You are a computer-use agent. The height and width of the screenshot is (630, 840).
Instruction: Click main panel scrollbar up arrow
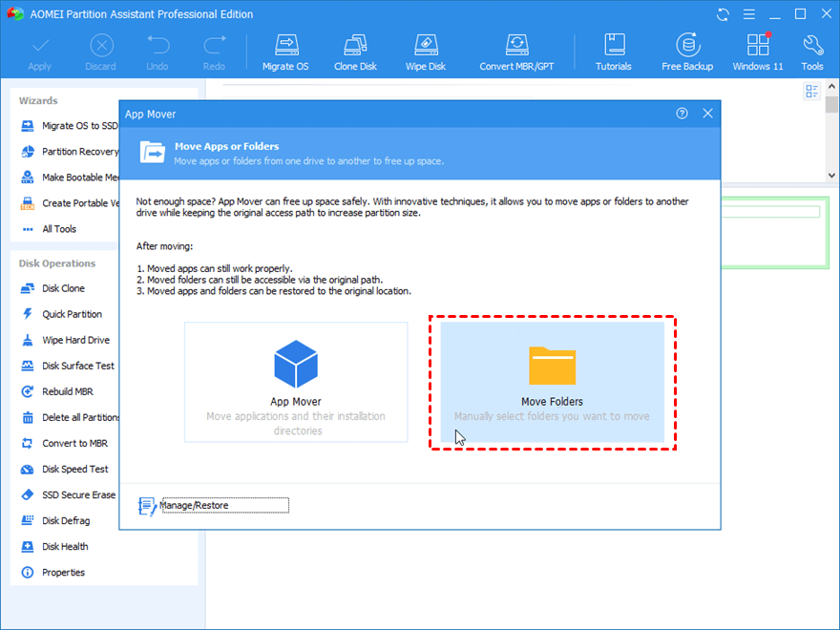[x=831, y=86]
